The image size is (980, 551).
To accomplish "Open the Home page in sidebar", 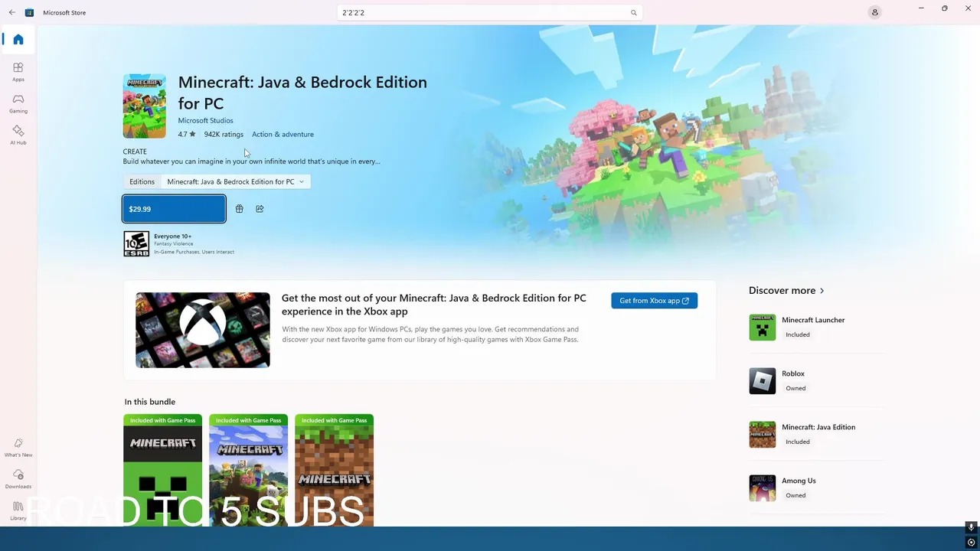I will (18, 40).
